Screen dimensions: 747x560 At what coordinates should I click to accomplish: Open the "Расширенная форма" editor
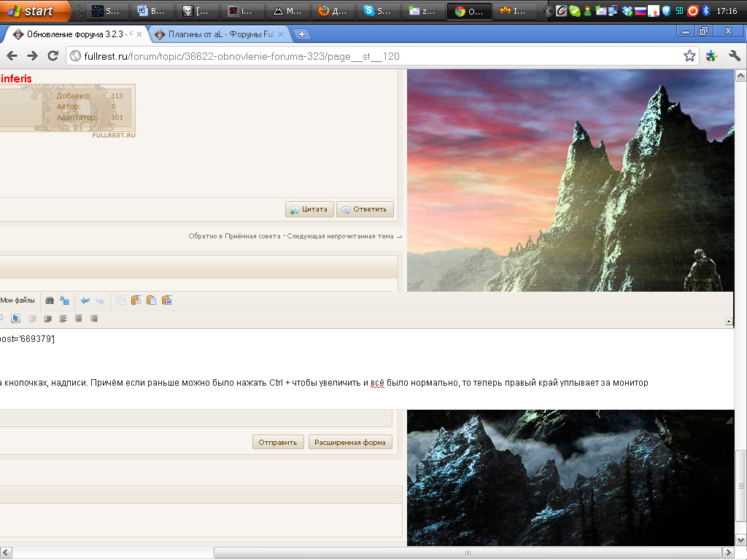tap(350, 443)
